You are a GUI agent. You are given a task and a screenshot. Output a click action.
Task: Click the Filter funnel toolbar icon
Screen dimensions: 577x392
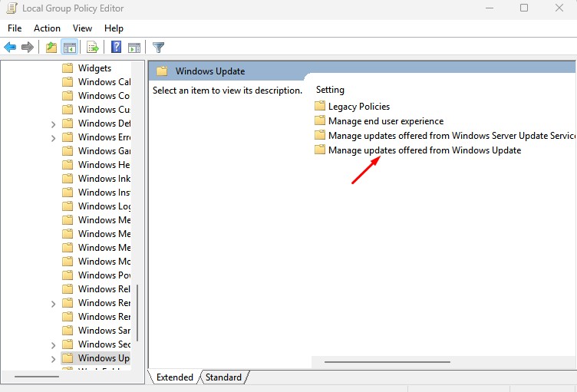pyautogui.click(x=159, y=47)
